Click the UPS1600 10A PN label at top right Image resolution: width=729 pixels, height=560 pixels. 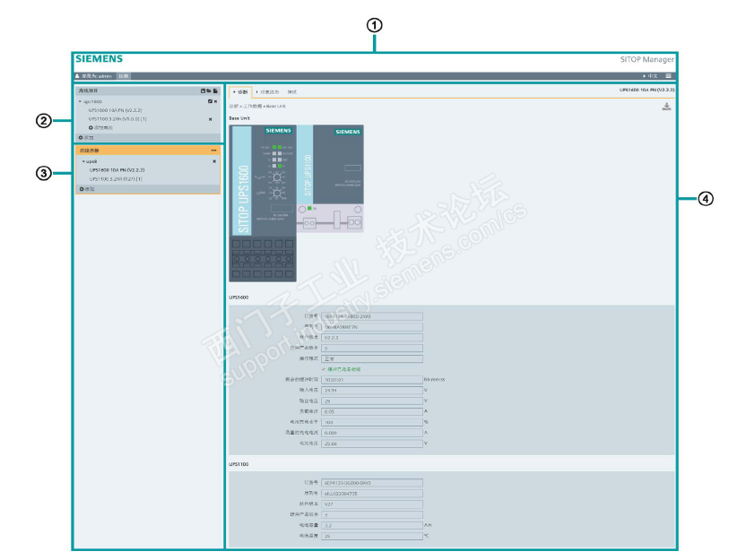(x=647, y=90)
